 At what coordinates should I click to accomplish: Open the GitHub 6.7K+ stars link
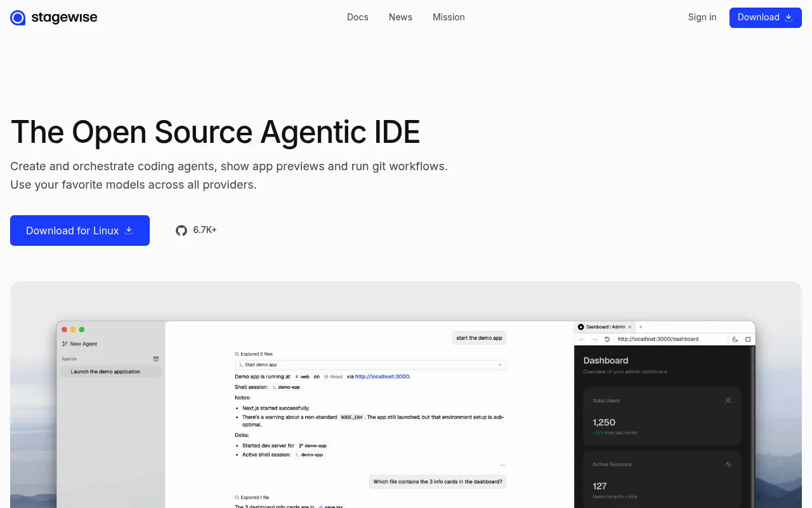(x=197, y=230)
